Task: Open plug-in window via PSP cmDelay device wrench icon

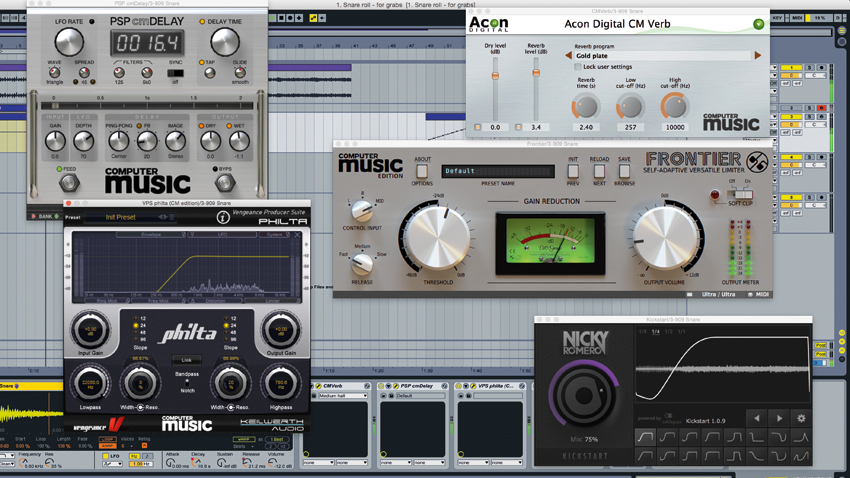Action: [x=396, y=386]
